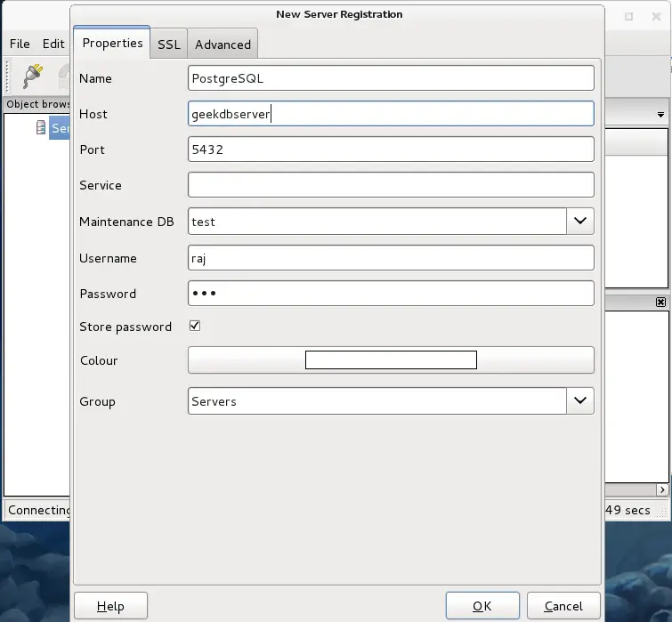This screenshot has height=622, width=672.
Task: Pick a colour using the Colour swatch
Action: click(x=391, y=360)
